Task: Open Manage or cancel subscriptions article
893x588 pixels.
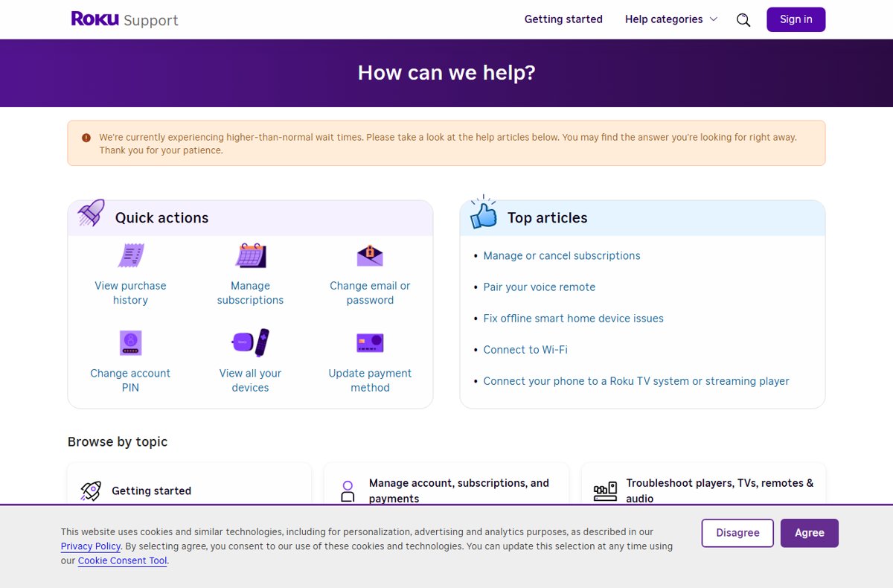Action: (x=562, y=255)
